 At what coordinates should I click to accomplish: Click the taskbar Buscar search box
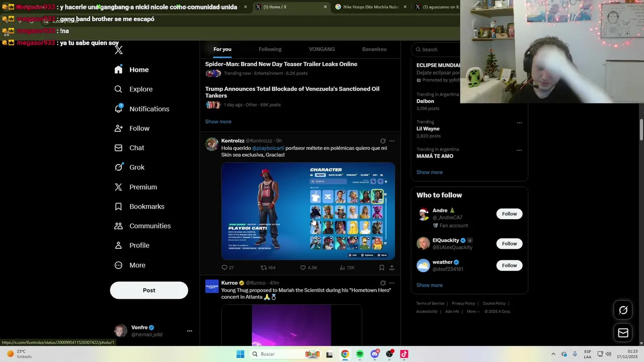coord(286,354)
